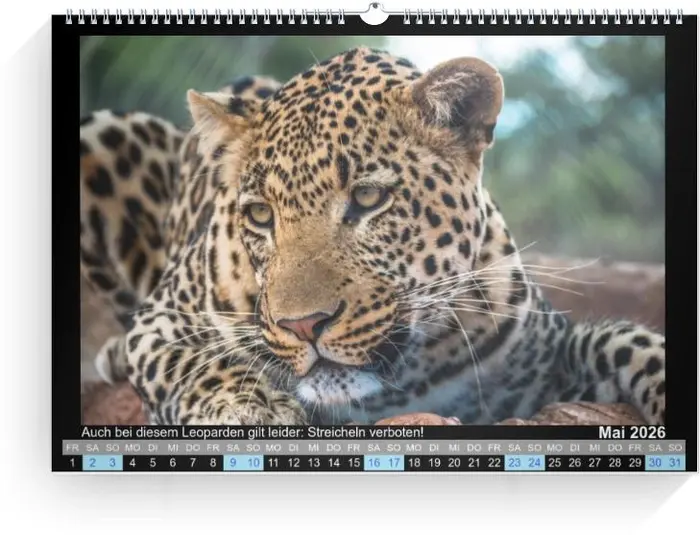Select highlighted Sunday 24
The width and height of the screenshot is (700, 535).
535,462
